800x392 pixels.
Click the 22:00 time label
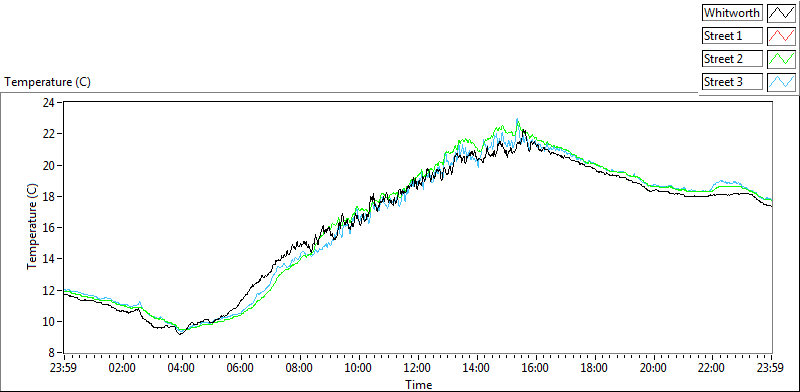(713, 368)
